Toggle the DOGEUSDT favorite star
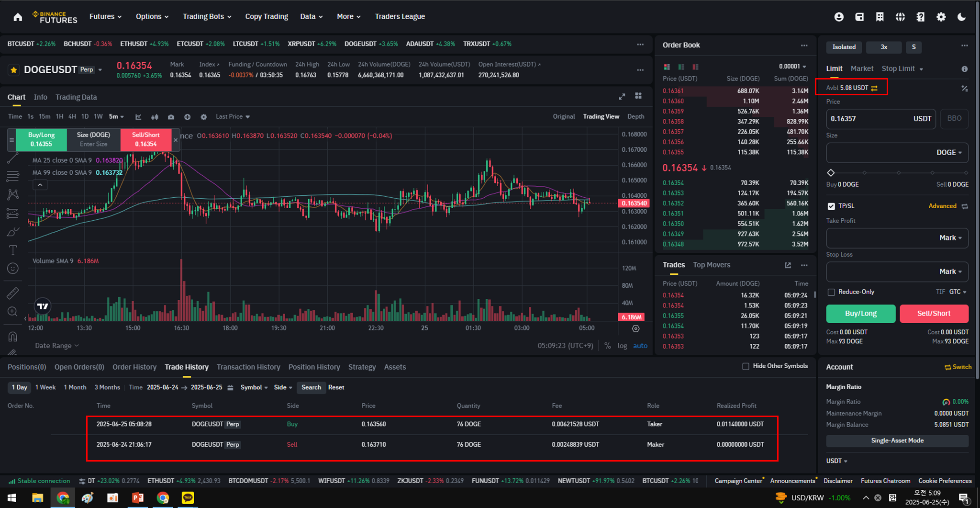980x508 pixels. pyautogui.click(x=14, y=70)
